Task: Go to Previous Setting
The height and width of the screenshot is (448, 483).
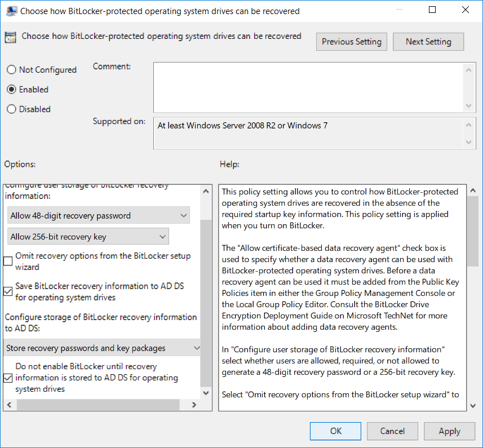Action: 352,42
